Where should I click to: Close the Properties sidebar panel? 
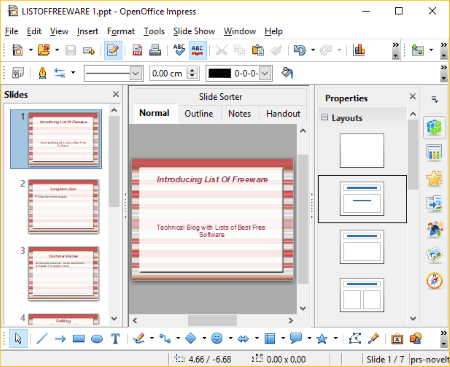(x=413, y=96)
